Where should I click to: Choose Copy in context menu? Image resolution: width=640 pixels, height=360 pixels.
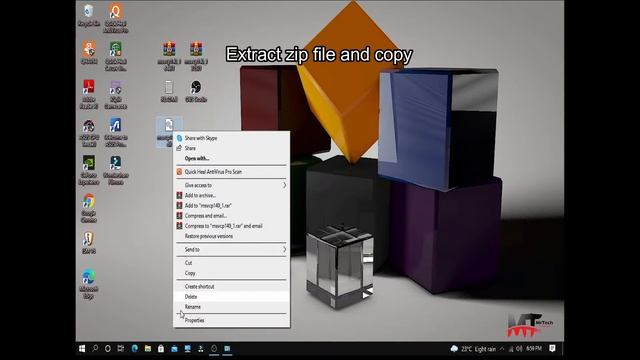coord(231,273)
